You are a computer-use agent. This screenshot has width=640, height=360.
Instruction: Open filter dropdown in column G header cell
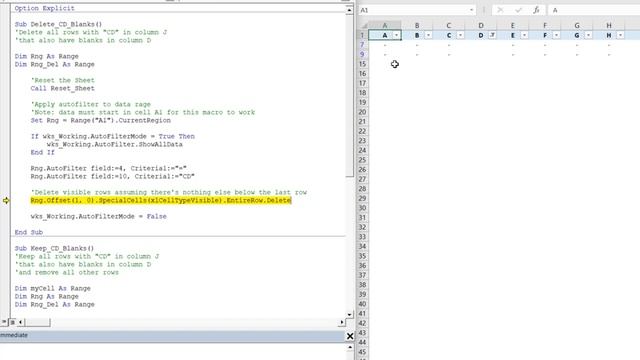(588, 36)
